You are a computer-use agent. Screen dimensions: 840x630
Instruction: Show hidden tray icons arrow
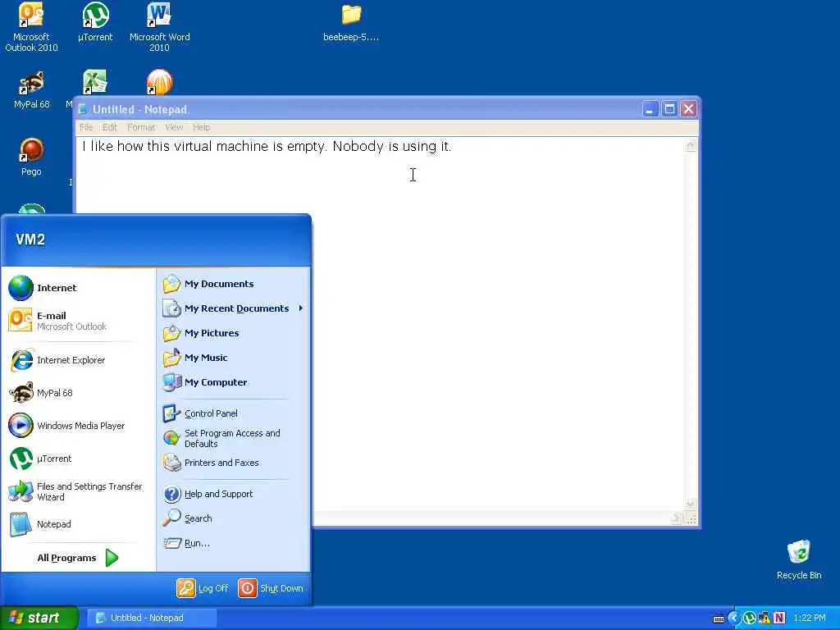click(734, 619)
